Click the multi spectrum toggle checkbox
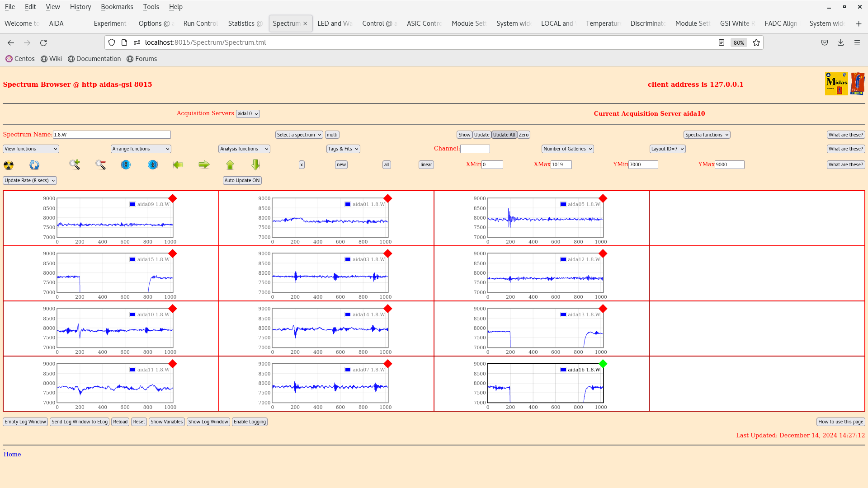 point(332,134)
